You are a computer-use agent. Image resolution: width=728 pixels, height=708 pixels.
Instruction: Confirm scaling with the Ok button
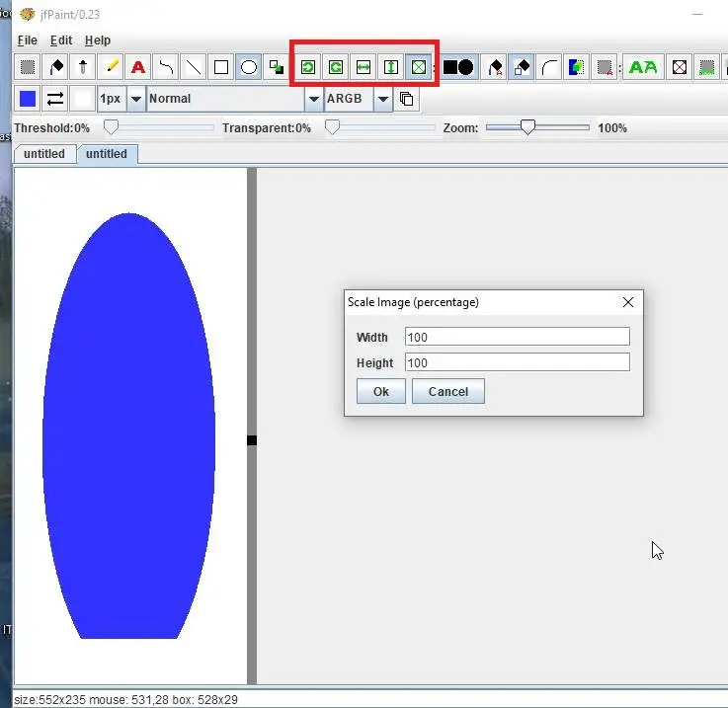(380, 391)
